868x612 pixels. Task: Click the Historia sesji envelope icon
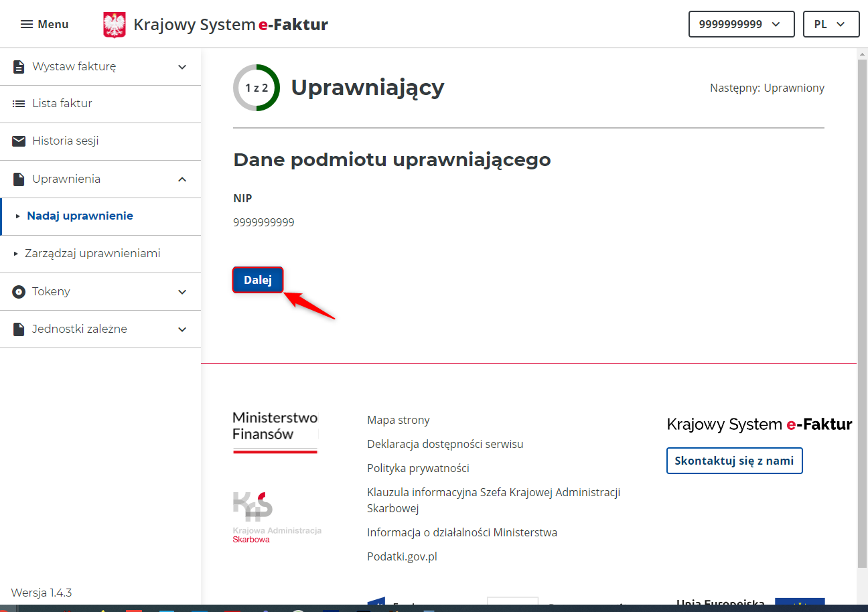[19, 141]
